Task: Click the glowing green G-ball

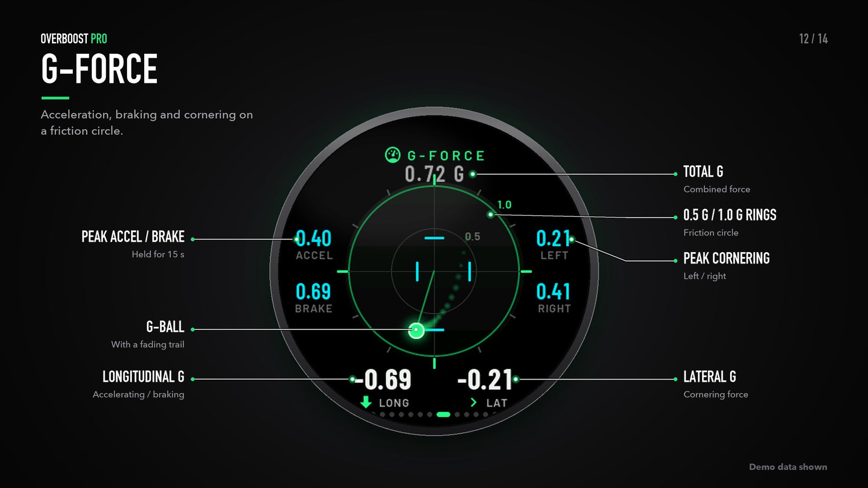Action: click(x=416, y=330)
